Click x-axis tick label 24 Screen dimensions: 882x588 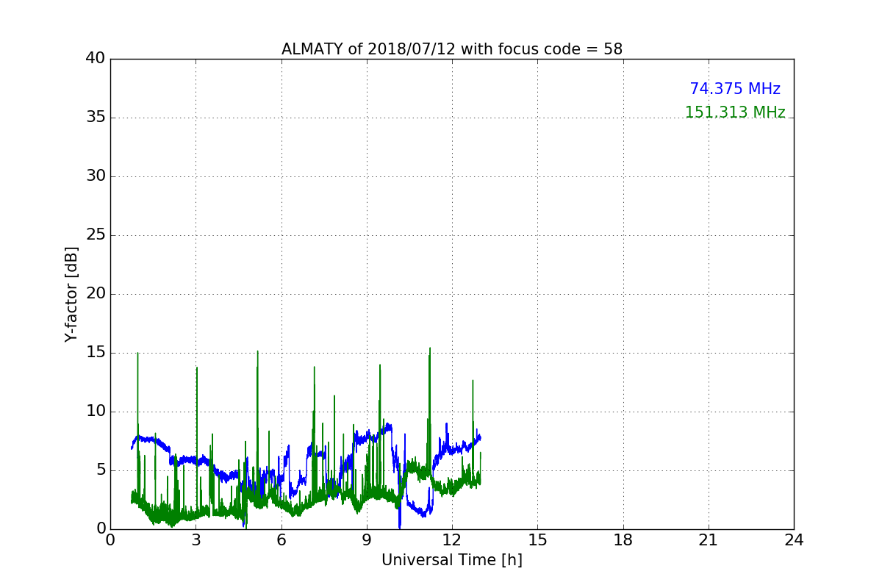coord(794,539)
